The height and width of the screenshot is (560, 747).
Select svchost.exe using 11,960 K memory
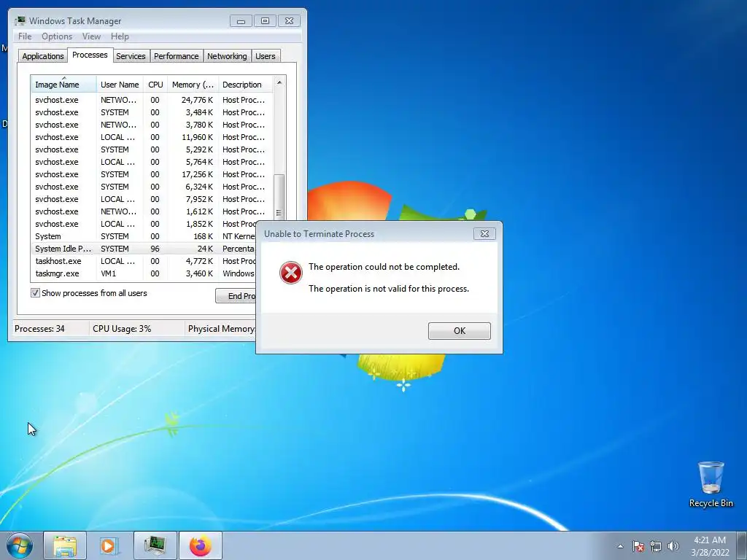[x=152, y=137]
